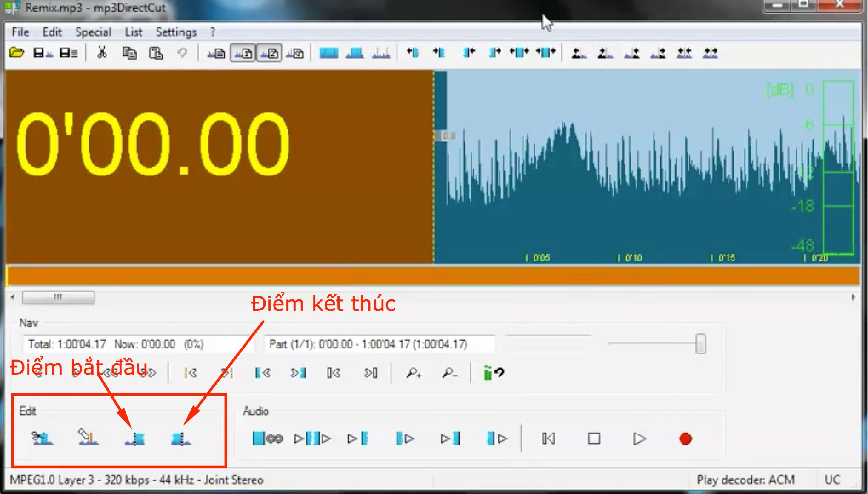Click the fourth page-view toolbar icon
This screenshot has width=868, height=494.
tap(295, 53)
